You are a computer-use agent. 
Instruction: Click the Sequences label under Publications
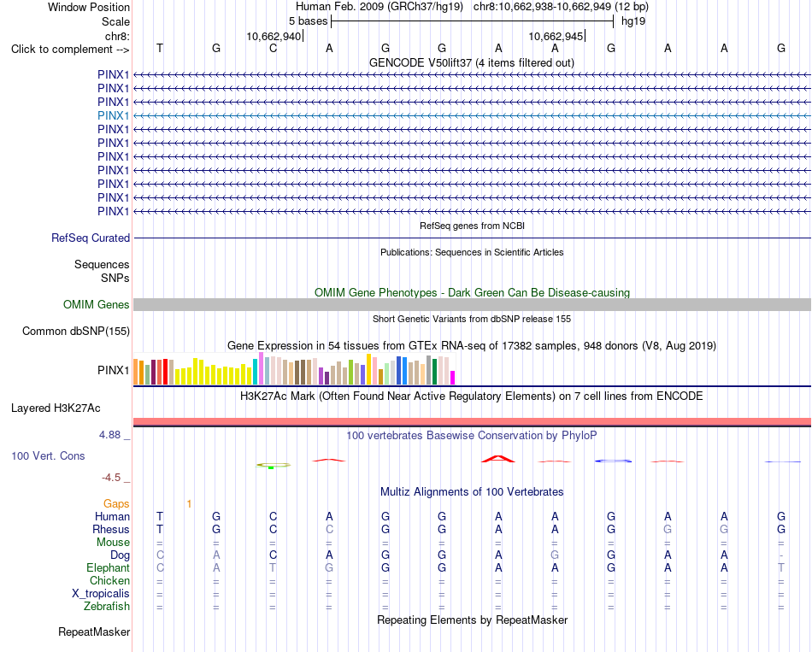[102, 265]
